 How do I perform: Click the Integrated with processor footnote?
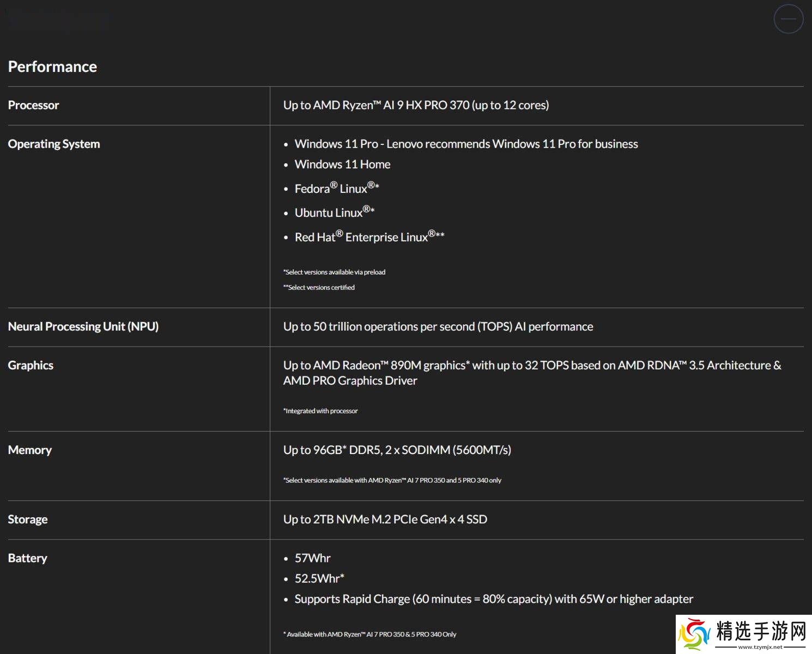[x=320, y=411]
